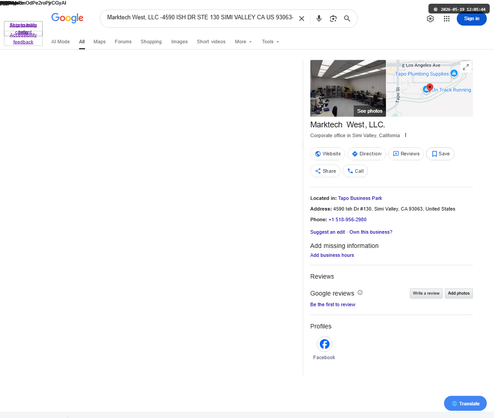Click the Google logo
This screenshot has width=500, height=418.
pos(67,18)
